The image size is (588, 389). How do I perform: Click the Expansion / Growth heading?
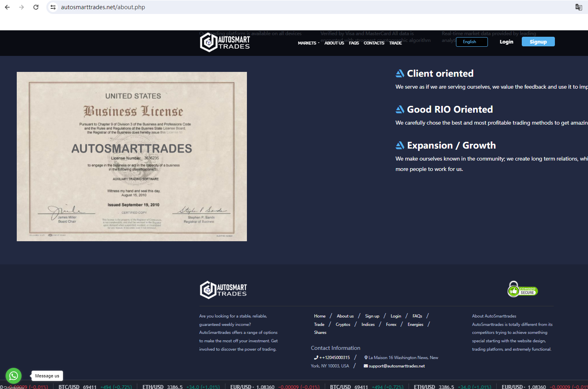pyautogui.click(x=452, y=145)
